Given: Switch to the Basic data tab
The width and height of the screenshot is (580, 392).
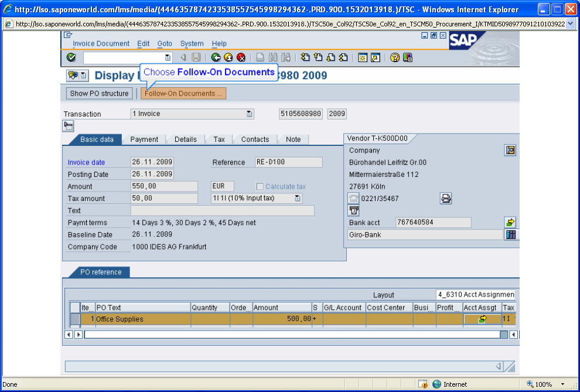Looking at the screenshot, I should (97, 139).
